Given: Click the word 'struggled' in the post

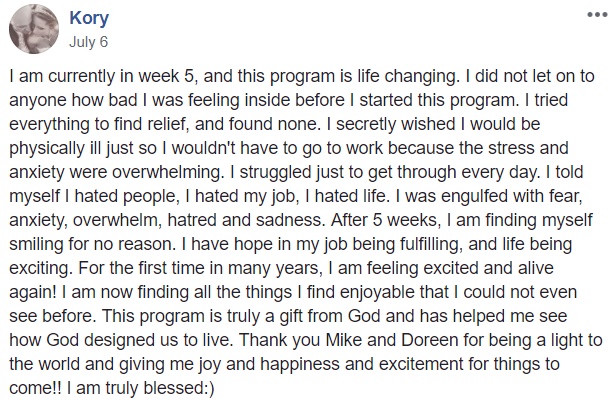Looking at the screenshot, I should pyautogui.click(x=272, y=173).
